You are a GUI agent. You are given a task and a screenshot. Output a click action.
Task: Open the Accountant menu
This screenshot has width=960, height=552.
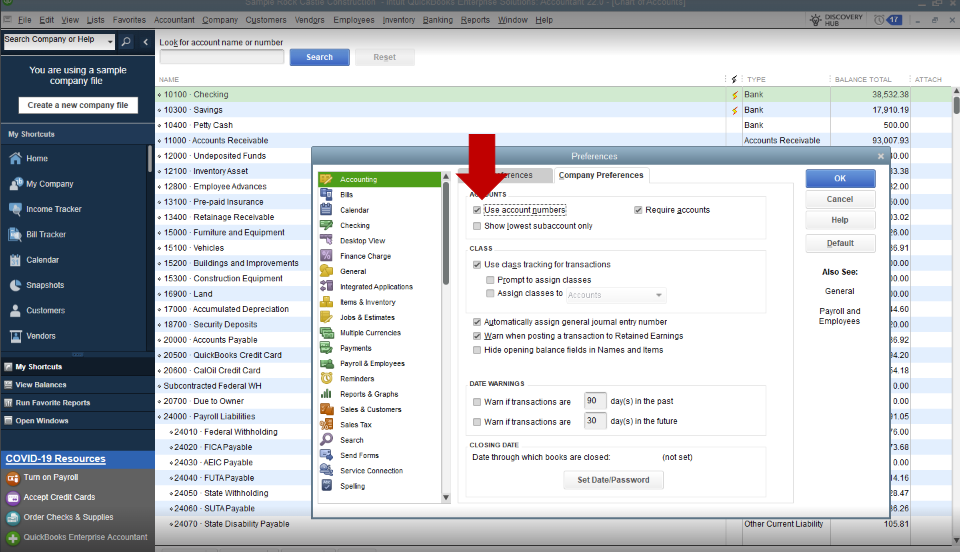[x=174, y=20]
